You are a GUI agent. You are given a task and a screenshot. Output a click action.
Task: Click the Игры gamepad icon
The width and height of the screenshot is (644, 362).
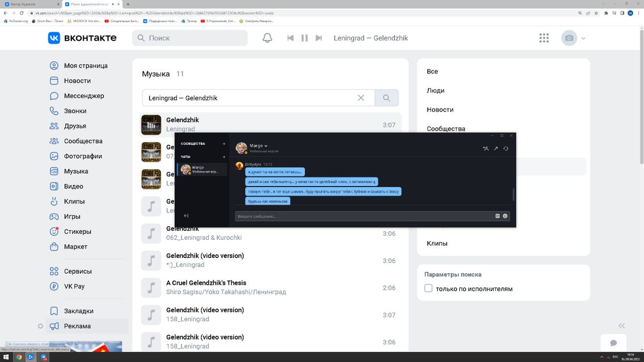click(54, 217)
